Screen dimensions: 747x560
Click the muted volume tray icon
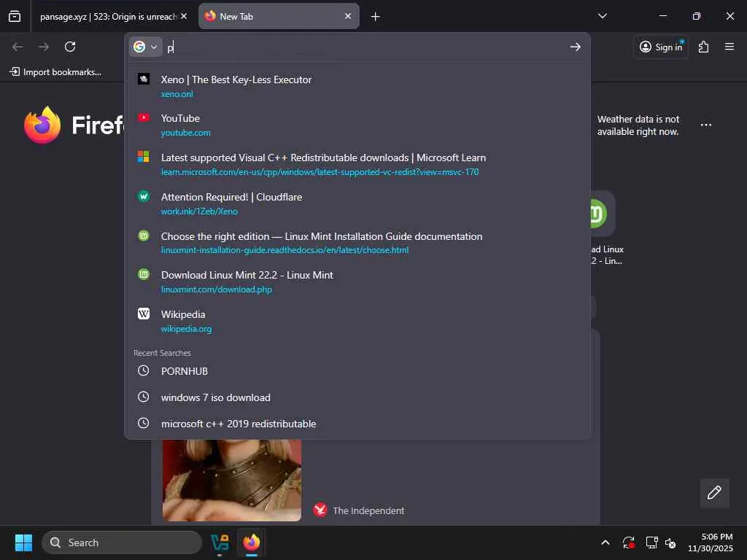(670, 542)
